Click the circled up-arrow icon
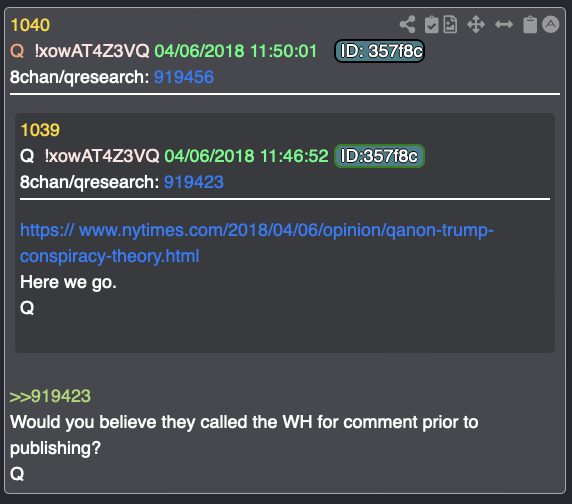Screen dimensions: 572x504 point(550,24)
